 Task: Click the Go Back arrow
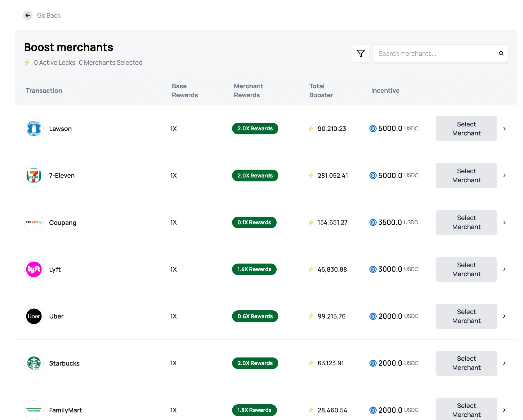27,15
